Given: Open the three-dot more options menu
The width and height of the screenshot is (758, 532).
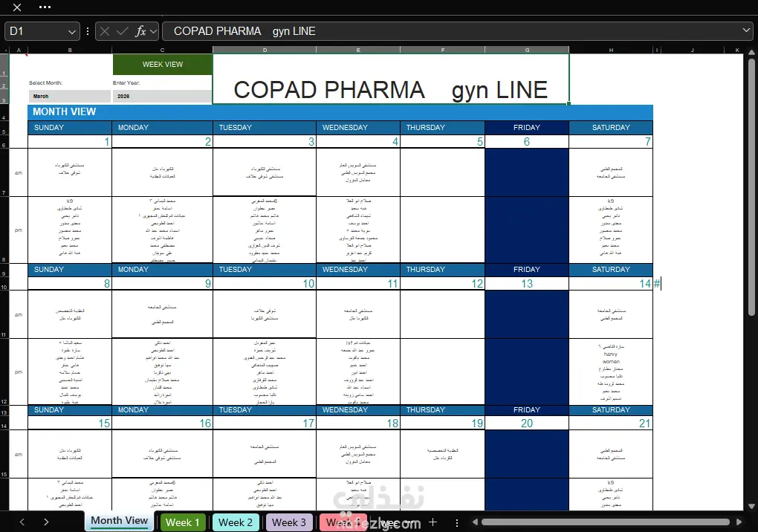Looking at the screenshot, I should coord(45,7).
